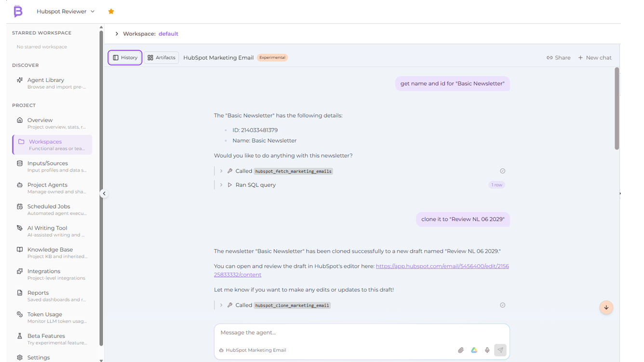Open the HubSpot editor draft link
644x362 pixels.
(x=362, y=270)
